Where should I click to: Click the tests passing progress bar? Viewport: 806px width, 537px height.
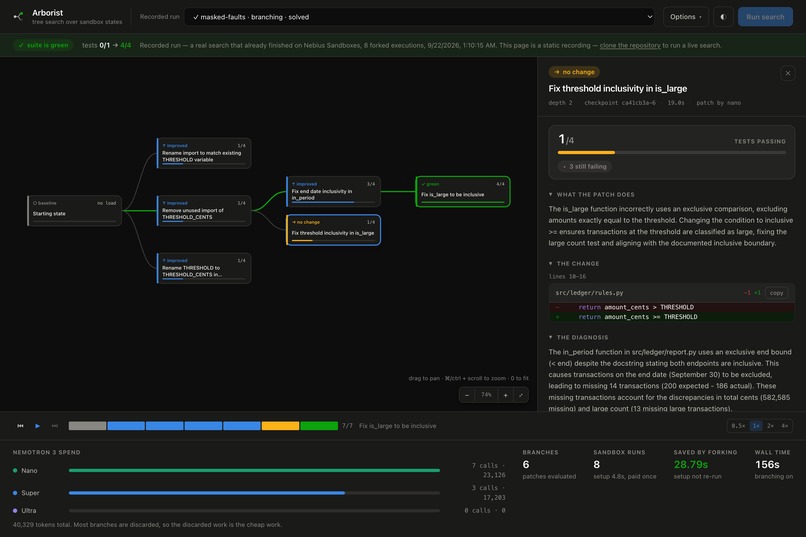pos(672,153)
